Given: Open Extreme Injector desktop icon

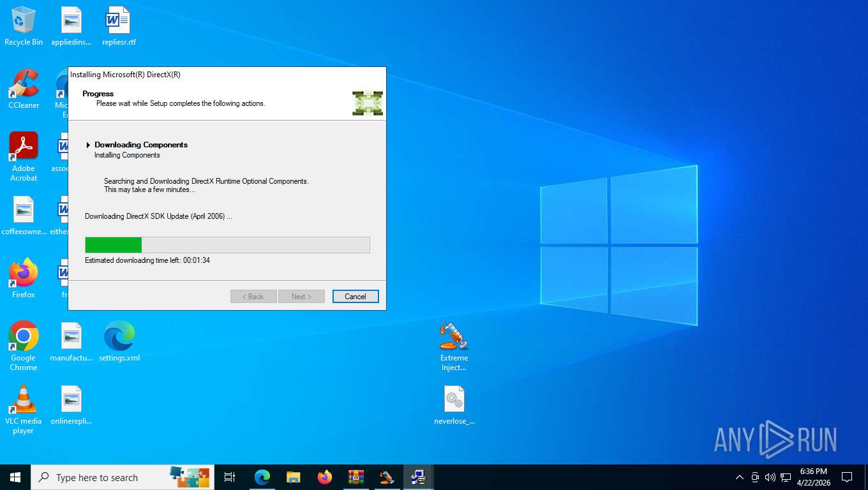Looking at the screenshot, I should coord(454,346).
